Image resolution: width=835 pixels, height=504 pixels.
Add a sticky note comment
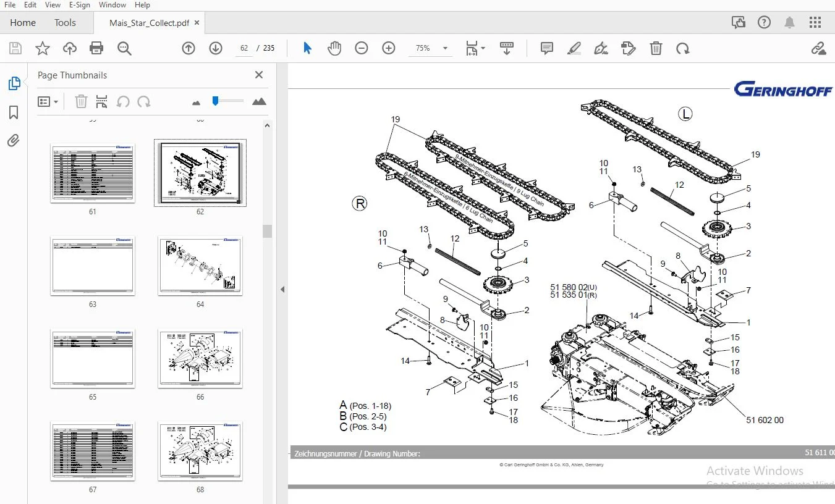[547, 48]
